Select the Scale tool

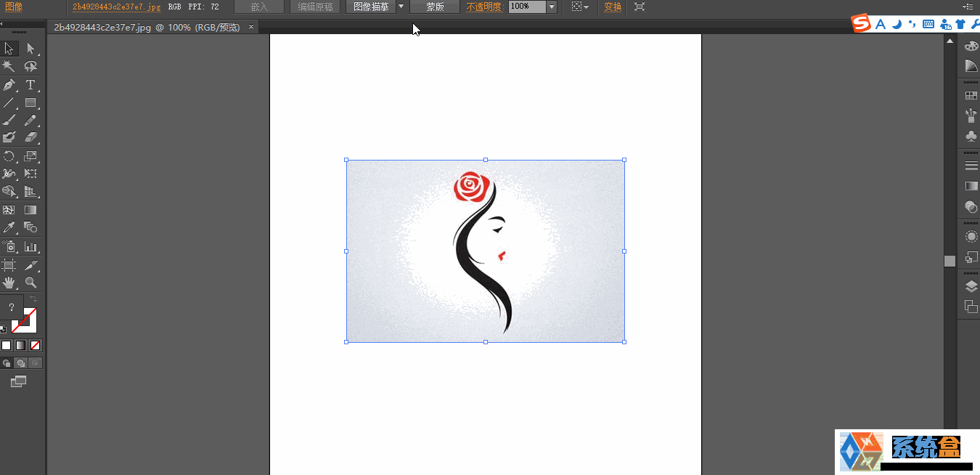coord(30,156)
